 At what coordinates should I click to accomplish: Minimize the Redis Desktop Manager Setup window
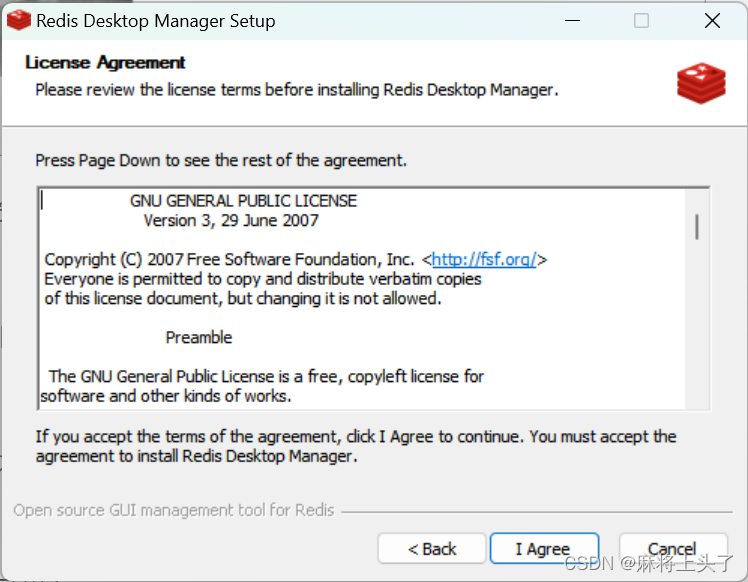572,21
